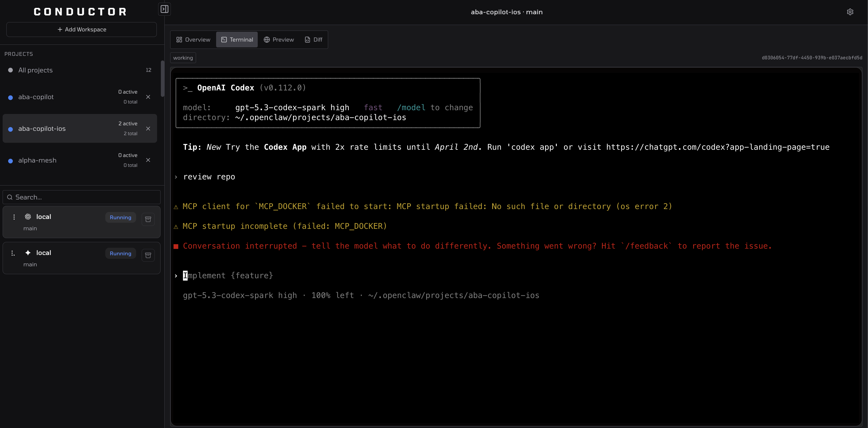Switch to the Overview tab
Screen dimensions: 868x428
[193, 40]
